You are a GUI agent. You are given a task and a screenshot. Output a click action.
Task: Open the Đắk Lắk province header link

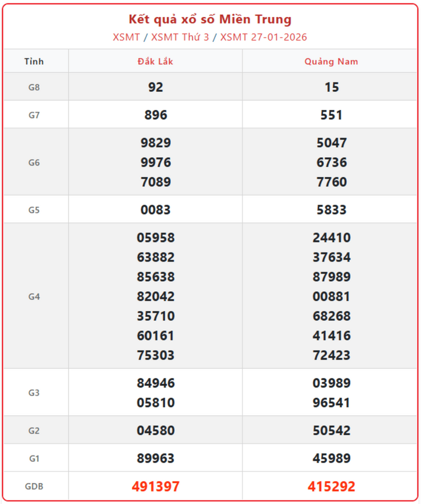[x=155, y=61]
